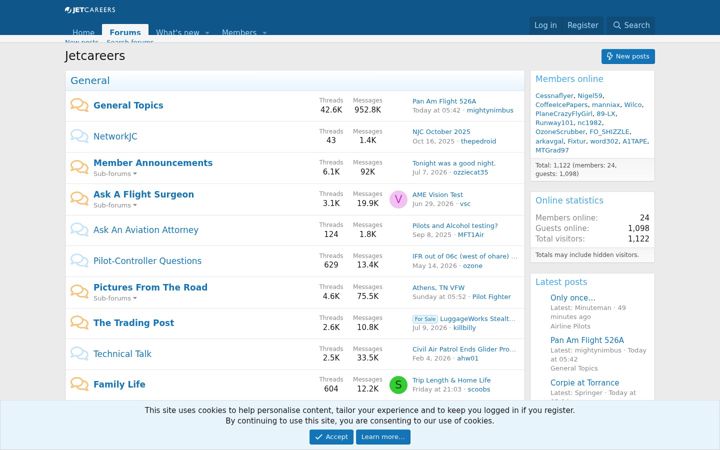Open the NJC October 2025 thread
The image size is (720, 450).
click(441, 132)
